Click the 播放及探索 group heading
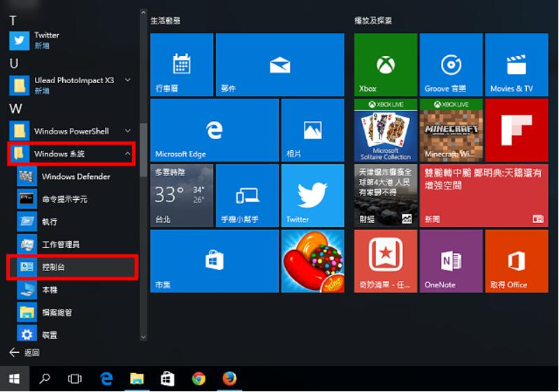 coord(373,21)
